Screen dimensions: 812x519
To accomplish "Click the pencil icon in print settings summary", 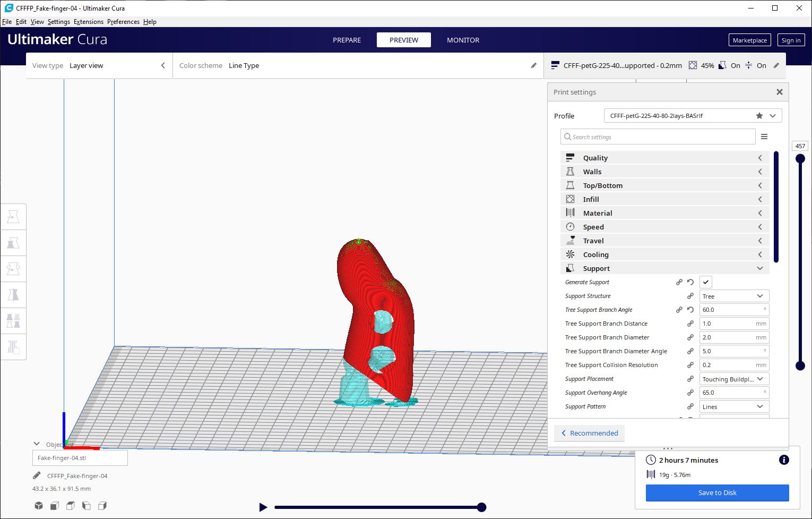I will coord(776,65).
